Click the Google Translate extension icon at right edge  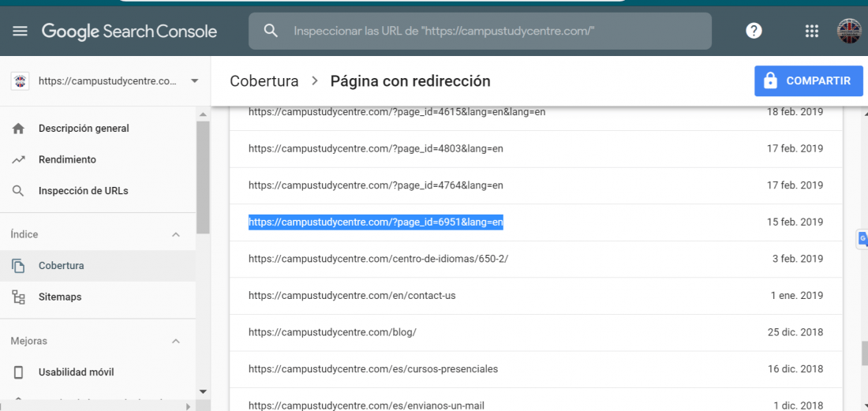click(862, 238)
